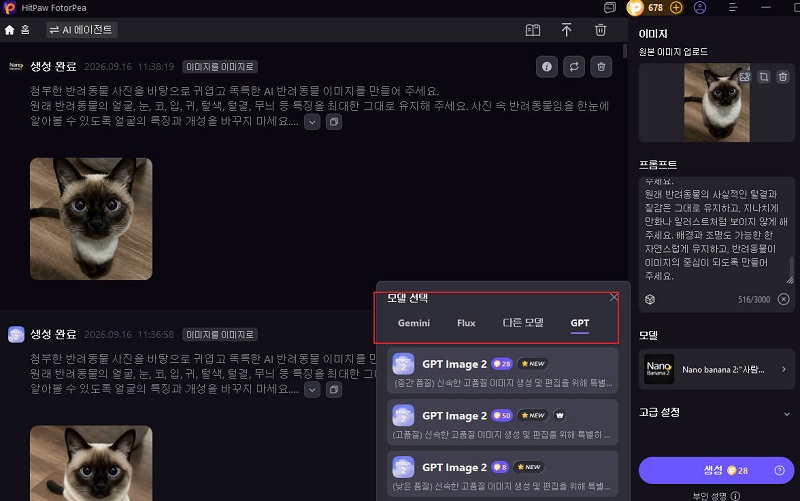
Task: Switch to the 다른 모델 tab
Action: (x=523, y=323)
